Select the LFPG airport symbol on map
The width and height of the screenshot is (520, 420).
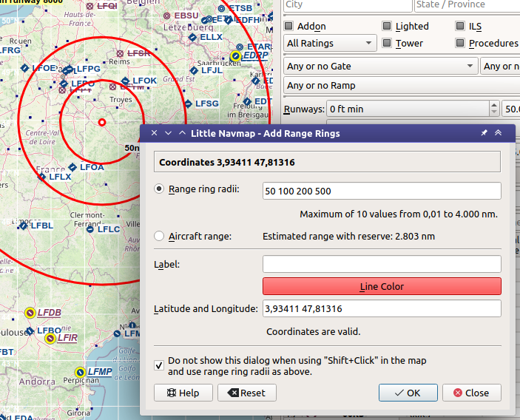68,70
